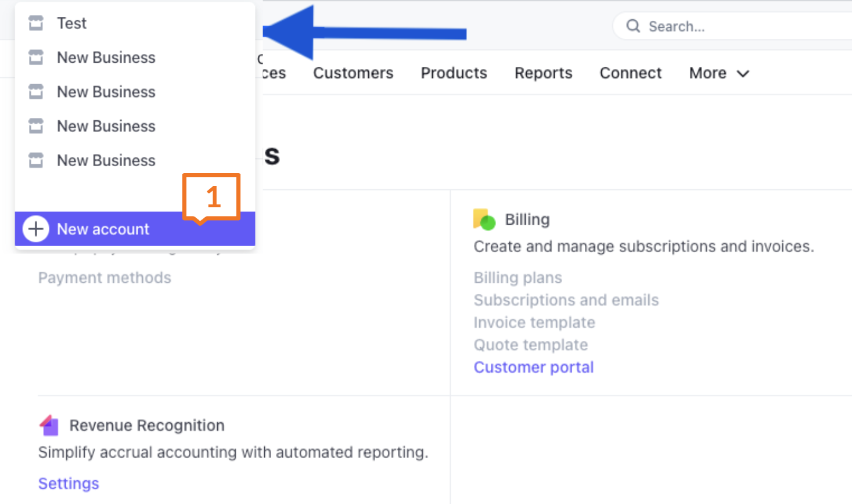The width and height of the screenshot is (852, 504).
Task: Switch to the Reports tab
Action: click(x=543, y=73)
